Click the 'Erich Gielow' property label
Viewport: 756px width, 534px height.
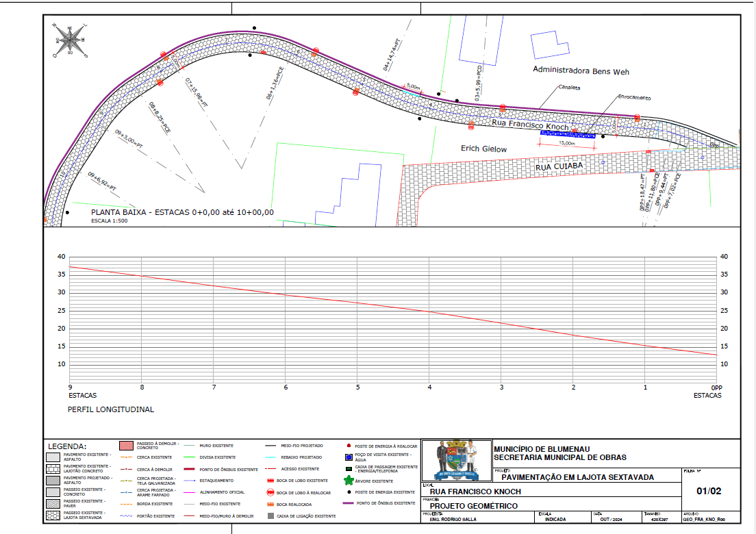pyautogui.click(x=483, y=149)
